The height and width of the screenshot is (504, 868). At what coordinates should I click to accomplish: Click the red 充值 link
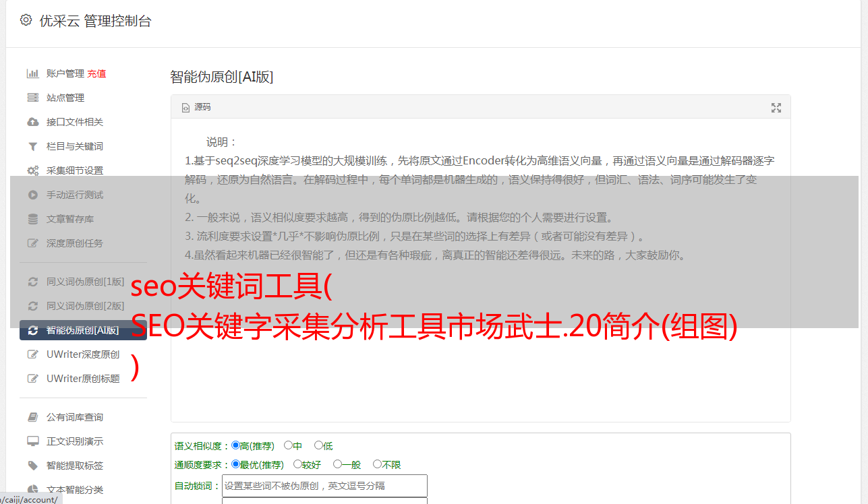[96, 73]
